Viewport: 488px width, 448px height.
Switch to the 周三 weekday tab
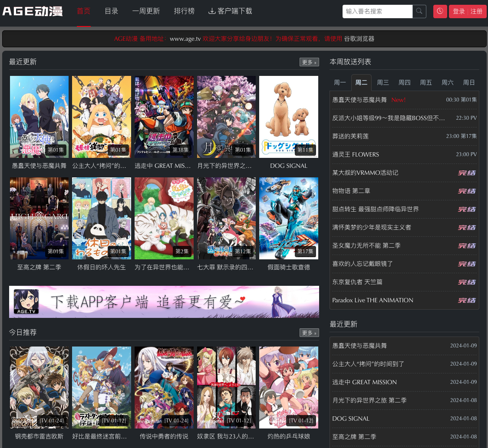click(x=382, y=82)
